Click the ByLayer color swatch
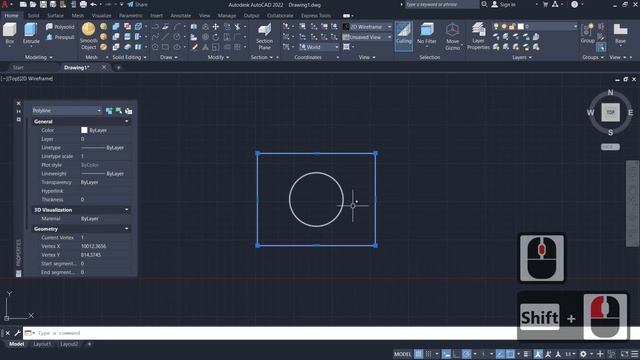 point(84,130)
